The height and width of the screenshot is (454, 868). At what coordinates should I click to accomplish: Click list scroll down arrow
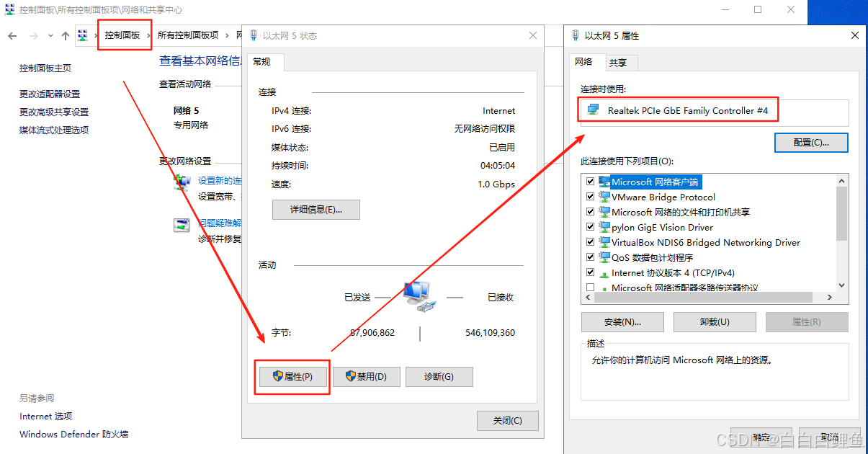pyautogui.click(x=842, y=285)
